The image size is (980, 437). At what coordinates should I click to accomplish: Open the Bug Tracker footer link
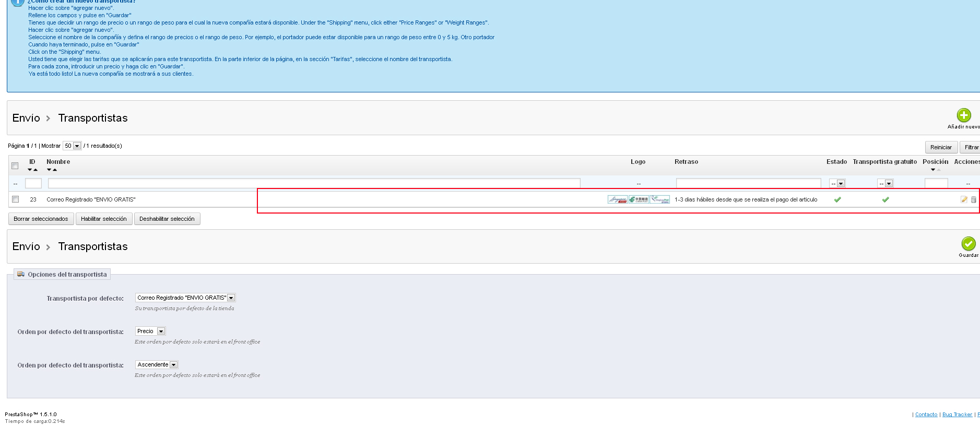pos(958,415)
